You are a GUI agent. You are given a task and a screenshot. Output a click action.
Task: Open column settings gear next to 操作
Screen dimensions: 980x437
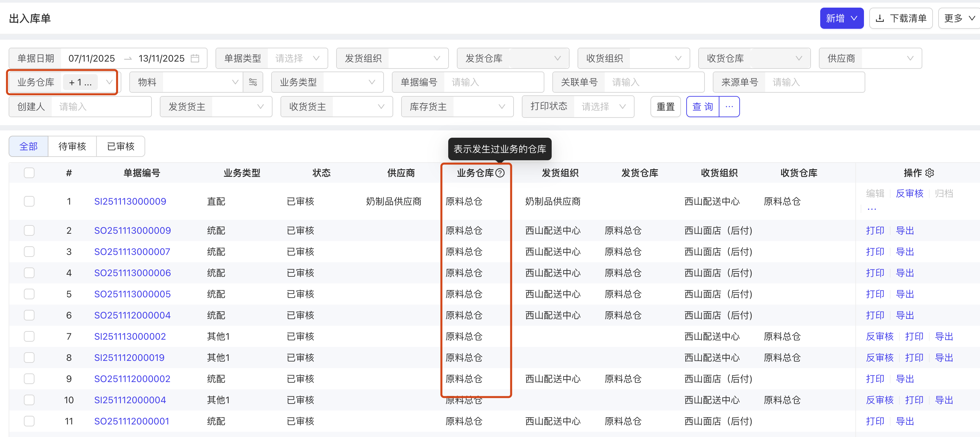pyautogui.click(x=929, y=173)
